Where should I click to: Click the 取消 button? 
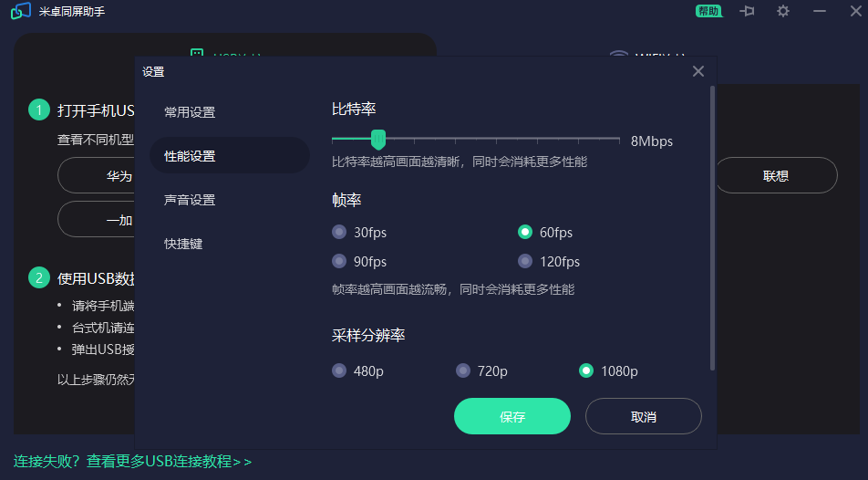coord(643,417)
